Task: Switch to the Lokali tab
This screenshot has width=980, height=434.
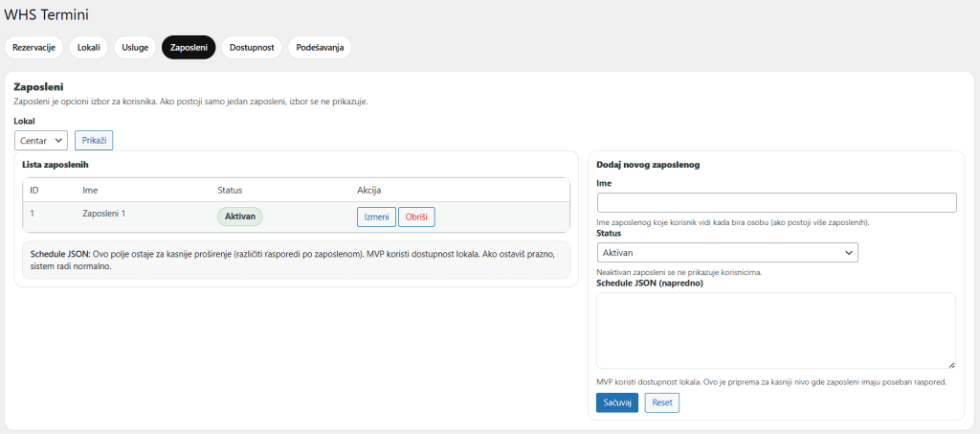Action: [88, 48]
